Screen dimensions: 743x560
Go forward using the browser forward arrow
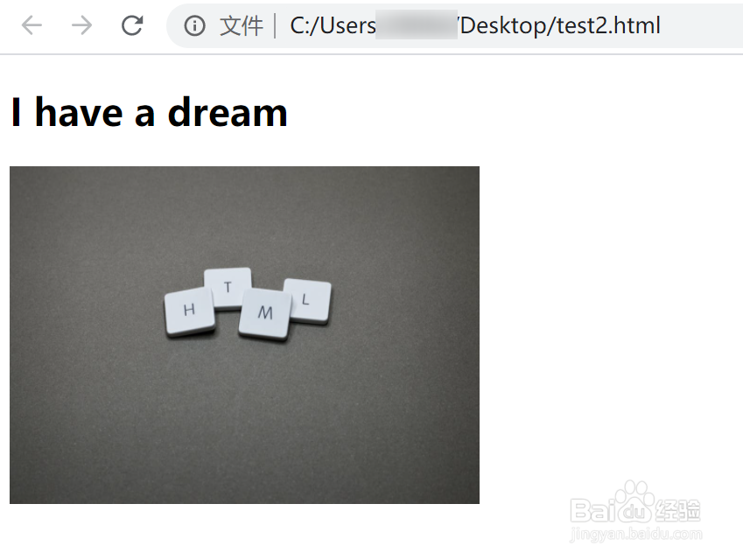point(82,25)
